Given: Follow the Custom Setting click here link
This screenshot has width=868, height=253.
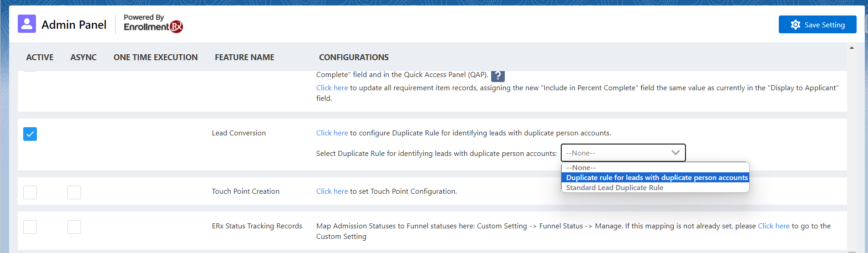Looking at the screenshot, I should pyautogui.click(x=773, y=226).
